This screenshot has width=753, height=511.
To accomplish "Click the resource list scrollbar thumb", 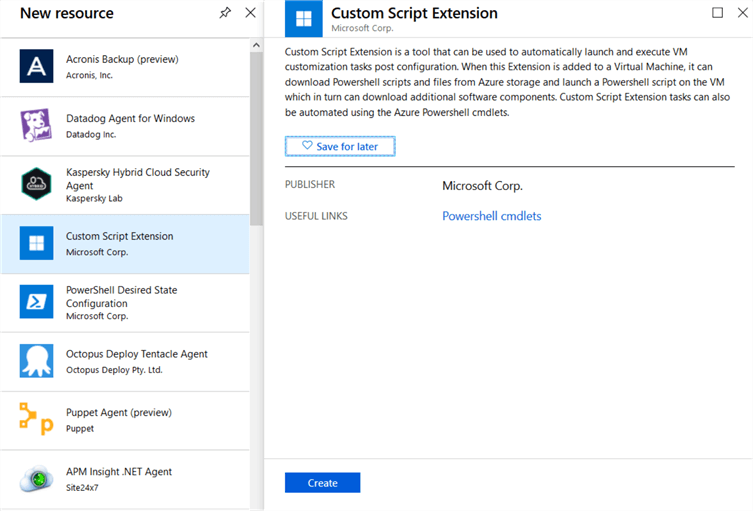I will point(256,138).
